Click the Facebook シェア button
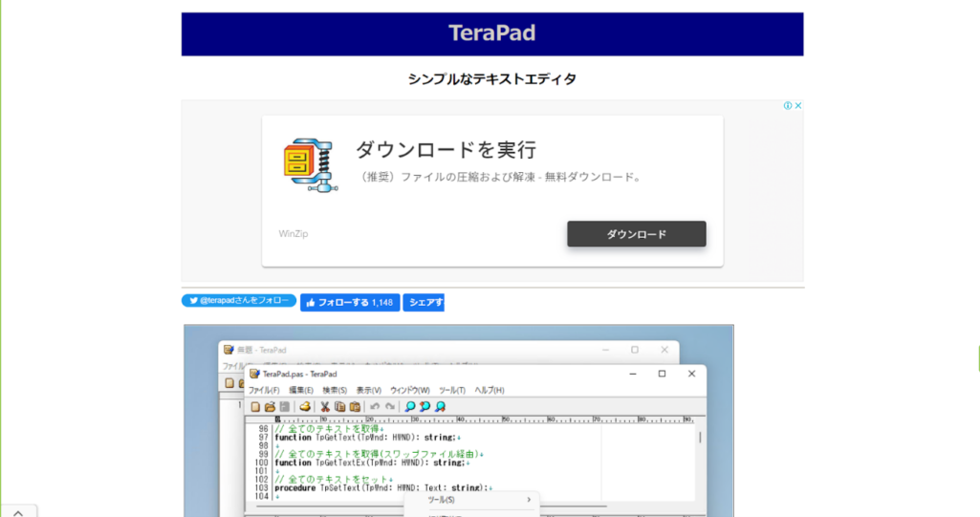The image size is (980, 517). click(424, 302)
